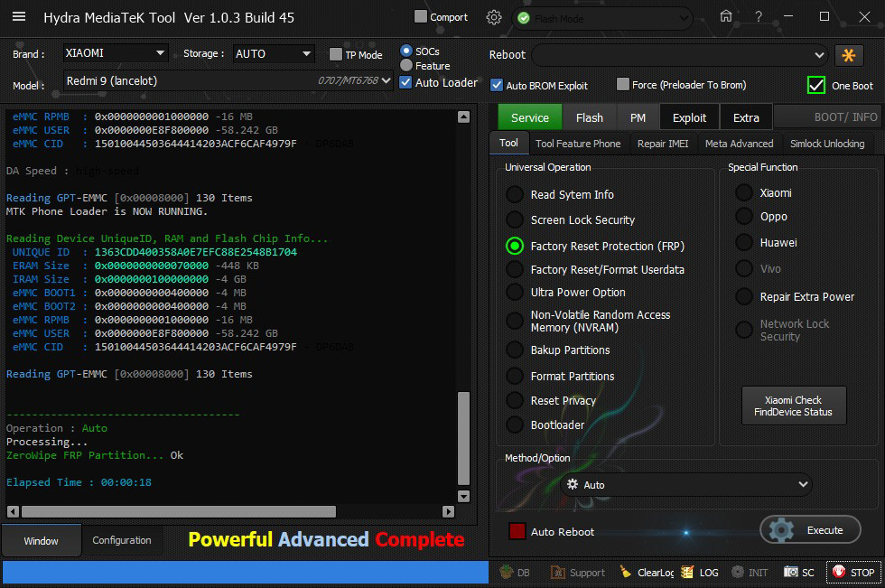Image resolution: width=885 pixels, height=588 pixels.
Task: Click the red STOP icon
Action: pos(839,572)
